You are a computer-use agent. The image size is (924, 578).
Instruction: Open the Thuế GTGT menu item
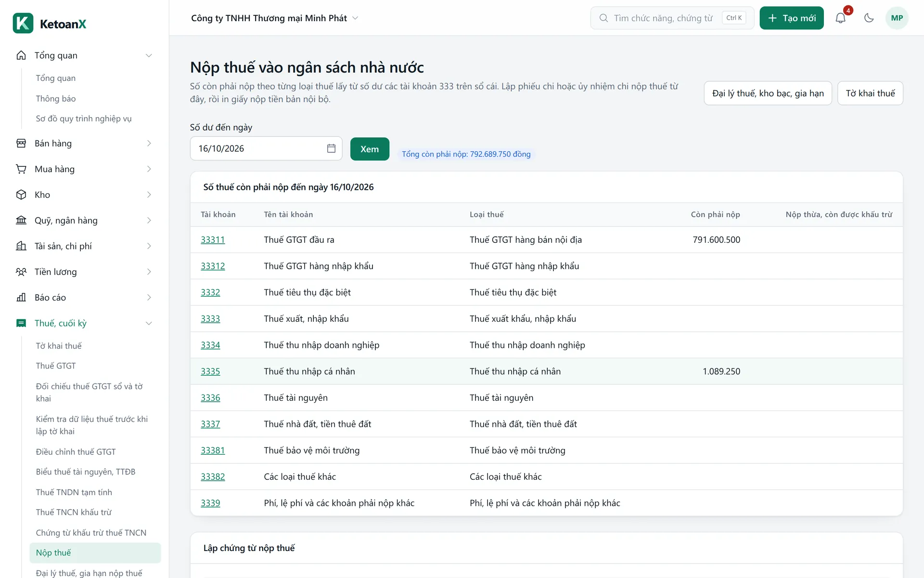(x=56, y=366)
